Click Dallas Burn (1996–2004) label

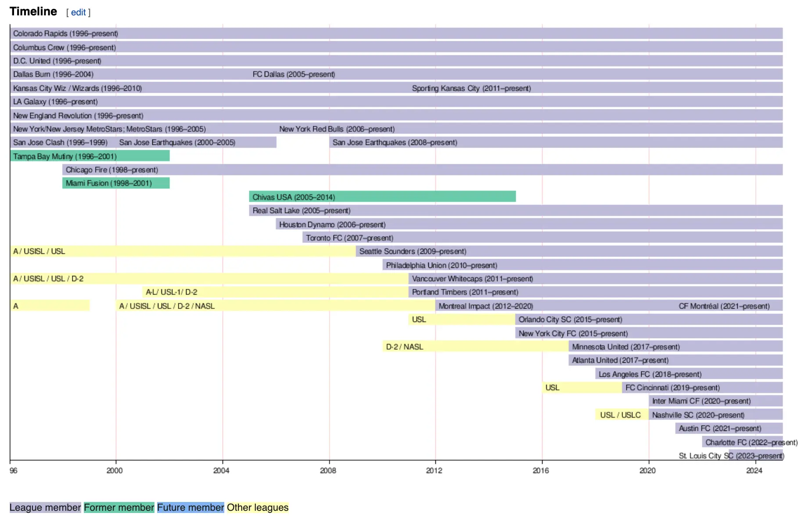click(x=53, y=74)
